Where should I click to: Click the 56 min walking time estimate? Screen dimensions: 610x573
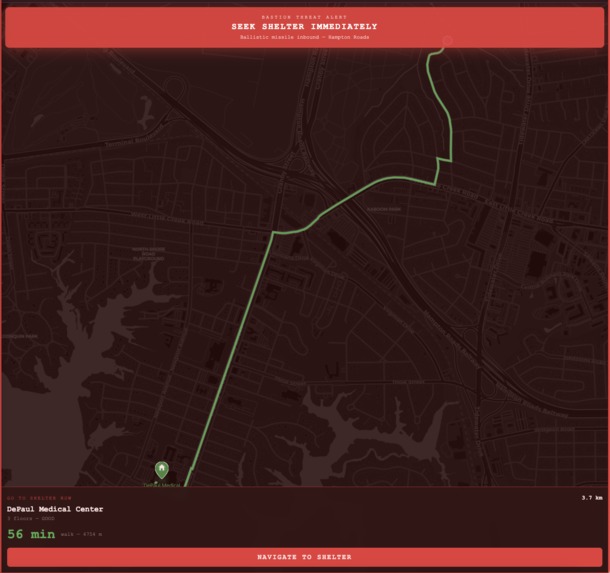31,534
